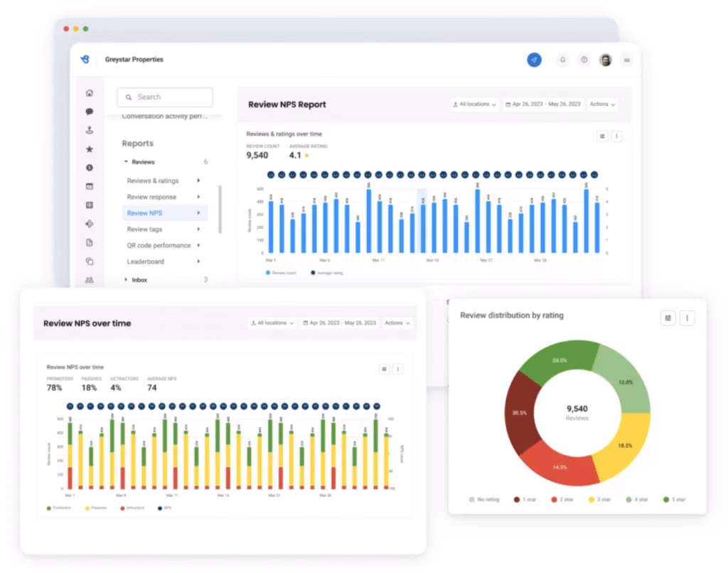Open date range Apr 26 - May 26 in Review NPS Report
This screenshot has width=728, height=573.
pos(543,105)
